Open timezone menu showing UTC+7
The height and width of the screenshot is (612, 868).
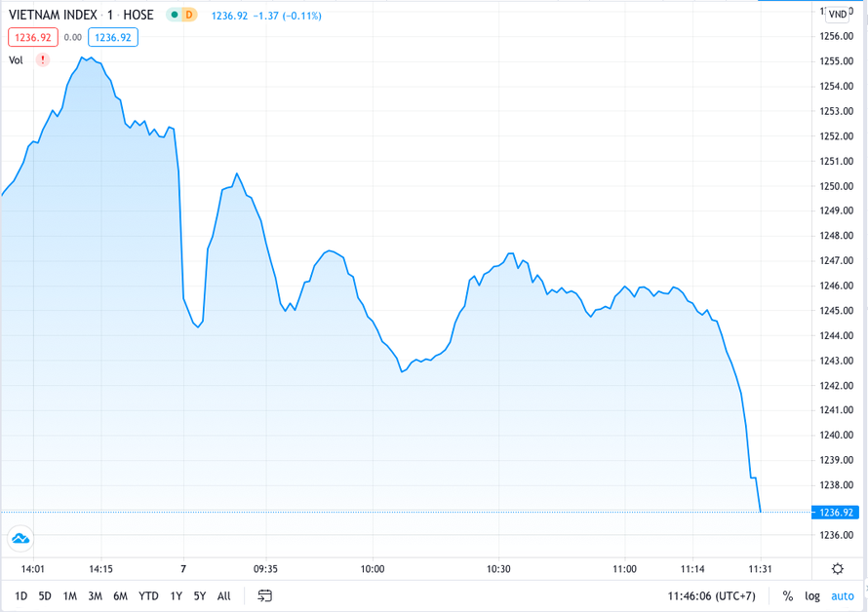pyautogui.click(x=712, y=595)
